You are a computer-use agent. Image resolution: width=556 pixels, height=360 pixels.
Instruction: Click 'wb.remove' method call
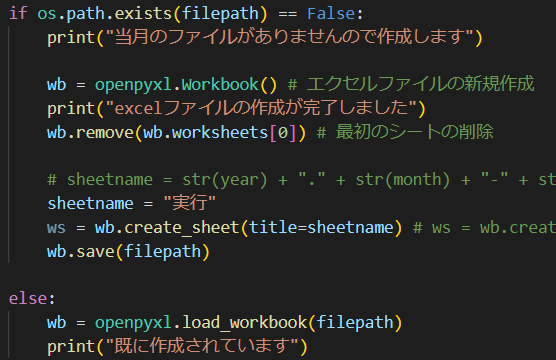[90, 133]
